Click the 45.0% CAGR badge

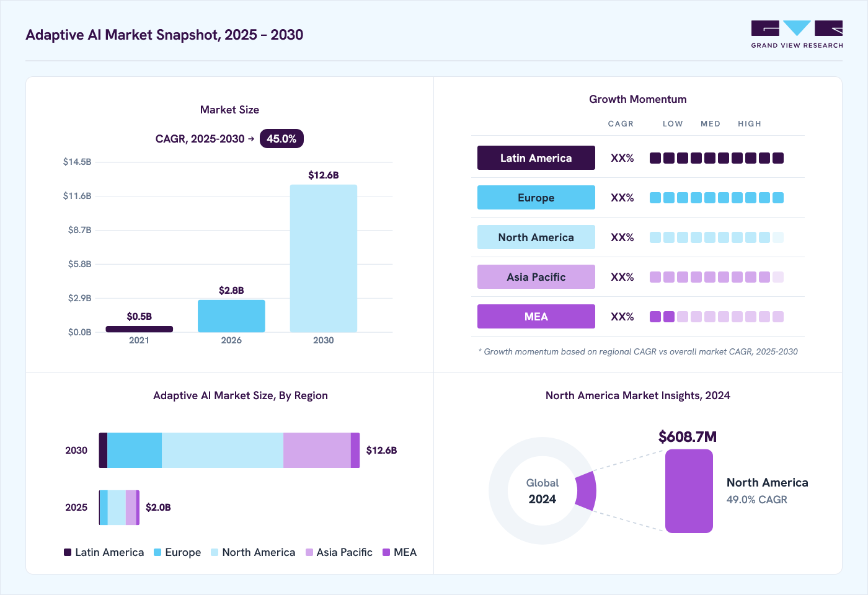[281, 139]
